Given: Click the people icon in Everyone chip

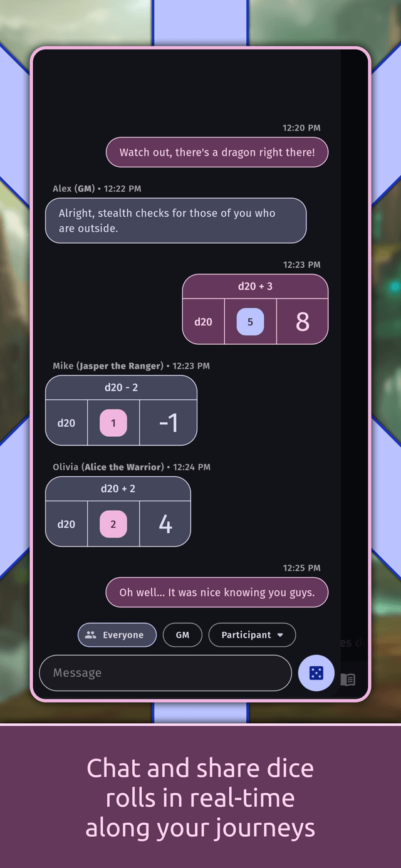Looking at the screenshot, I should click(91, 635).
